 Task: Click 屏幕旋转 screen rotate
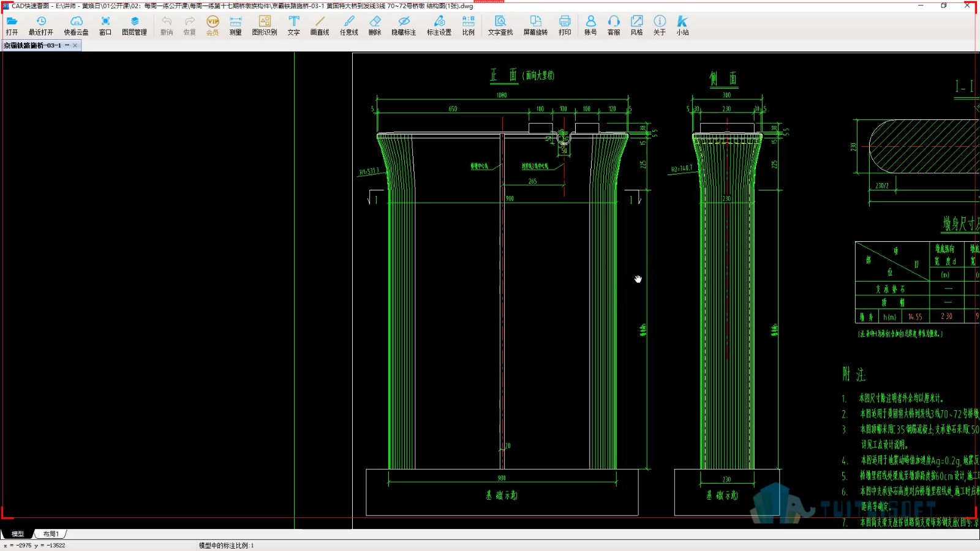pyautogui.click(x=535, y=25)
